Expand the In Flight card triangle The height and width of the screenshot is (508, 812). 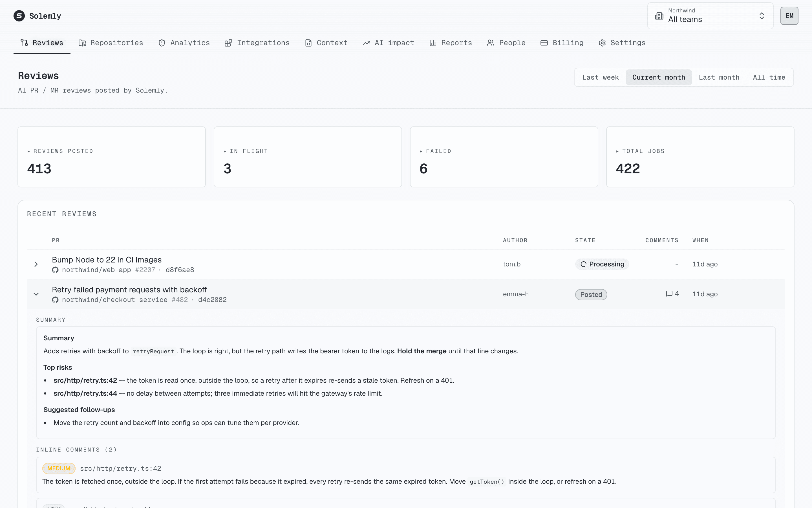click(x=225, y=152)
